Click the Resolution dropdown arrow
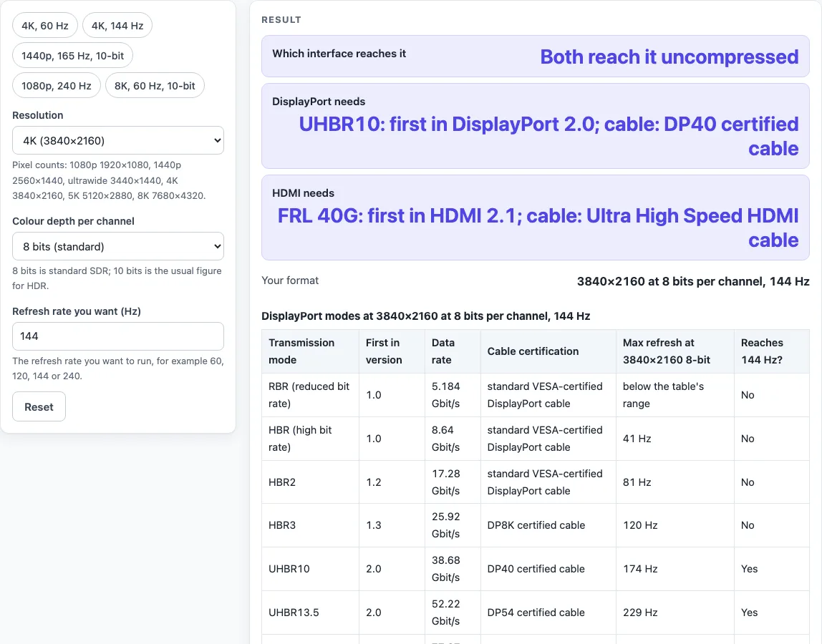 (x=217, y=140)
